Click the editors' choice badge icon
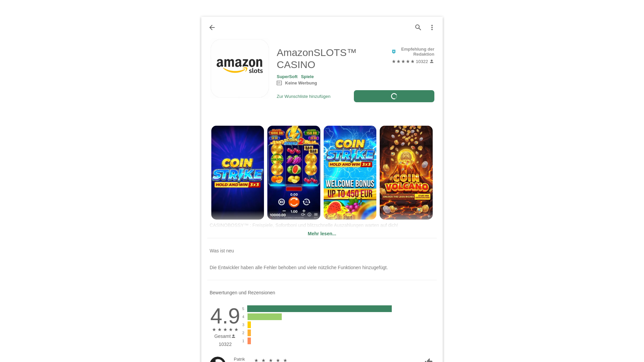 coord(394,52)
